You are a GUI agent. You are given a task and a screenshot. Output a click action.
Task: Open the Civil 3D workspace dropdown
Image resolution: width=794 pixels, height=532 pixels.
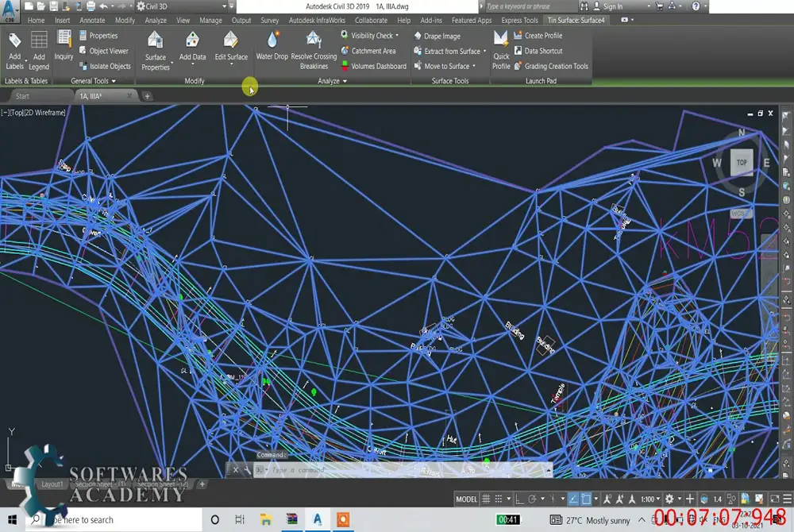point(225,6)
